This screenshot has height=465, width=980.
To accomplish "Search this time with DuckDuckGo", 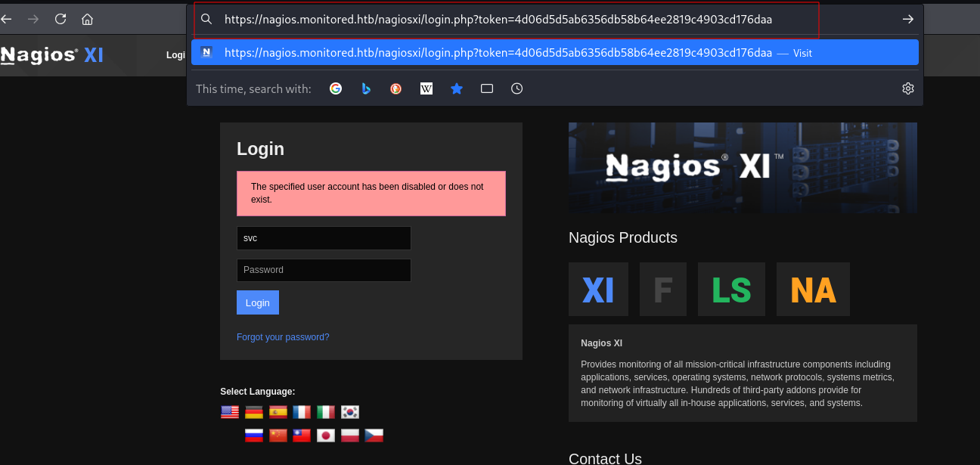I will [x=395, y=88].
